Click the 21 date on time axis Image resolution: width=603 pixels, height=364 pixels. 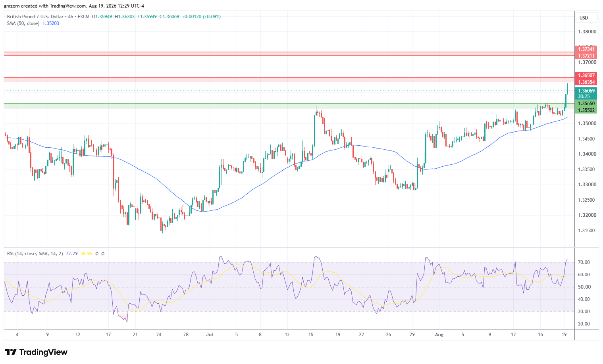point(135,335)
